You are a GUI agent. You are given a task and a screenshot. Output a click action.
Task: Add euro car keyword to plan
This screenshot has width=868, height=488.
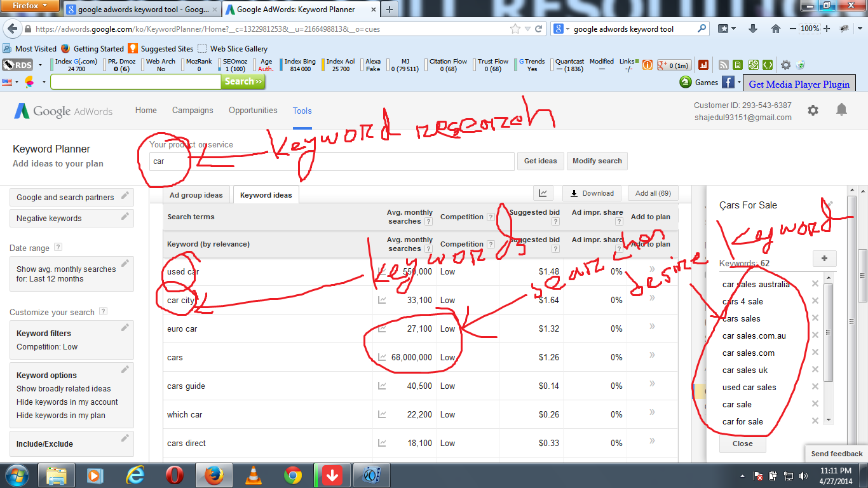[x=652, y=327]
